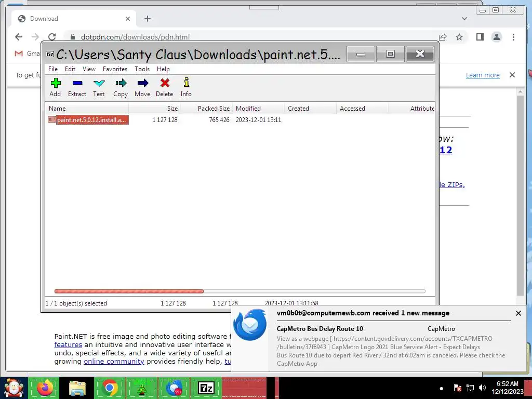Reload the page in Chrome
Image resolution: width=532 pixels, height=399 pixels.
(52, 37)
